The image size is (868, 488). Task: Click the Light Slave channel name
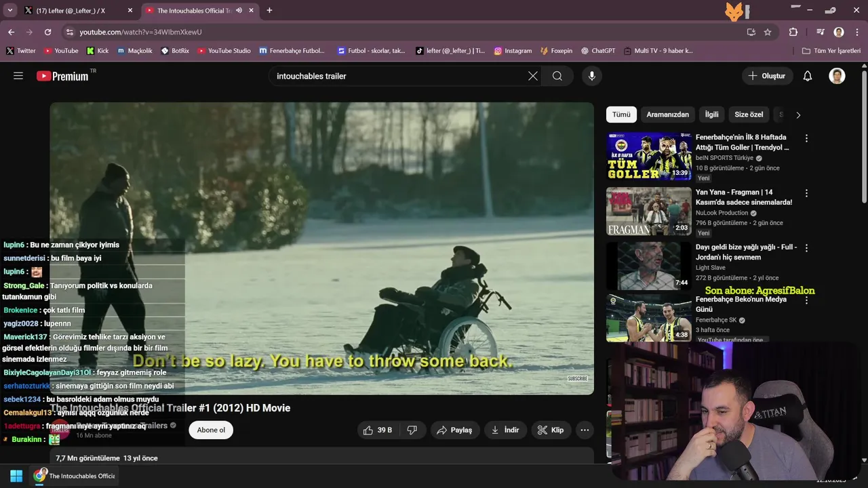coord(711,268)
